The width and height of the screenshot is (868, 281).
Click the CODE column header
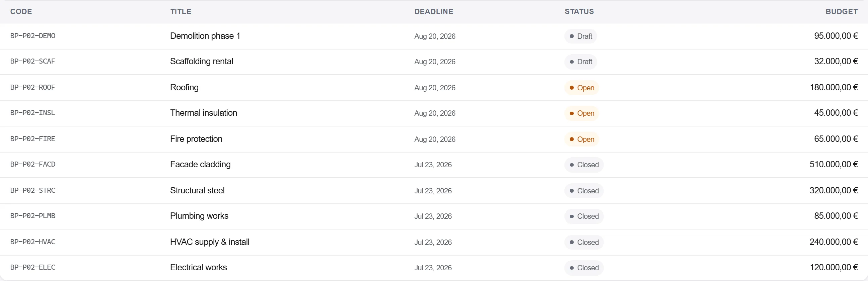(x=21, y=11)
